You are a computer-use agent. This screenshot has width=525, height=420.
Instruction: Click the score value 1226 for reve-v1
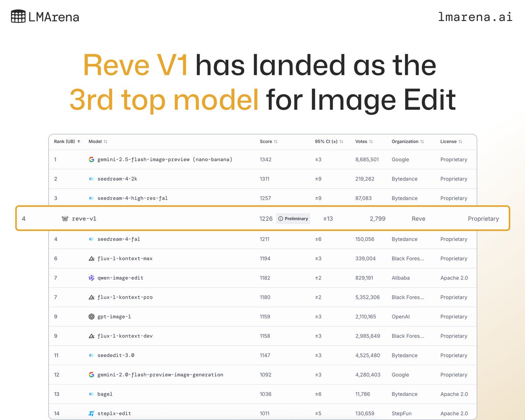click(266, 218)
